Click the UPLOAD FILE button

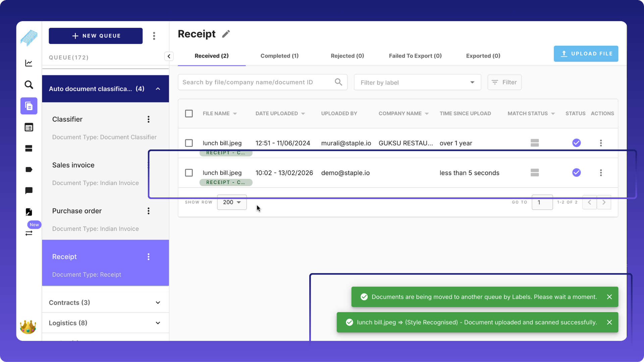(x=586, y=54)
